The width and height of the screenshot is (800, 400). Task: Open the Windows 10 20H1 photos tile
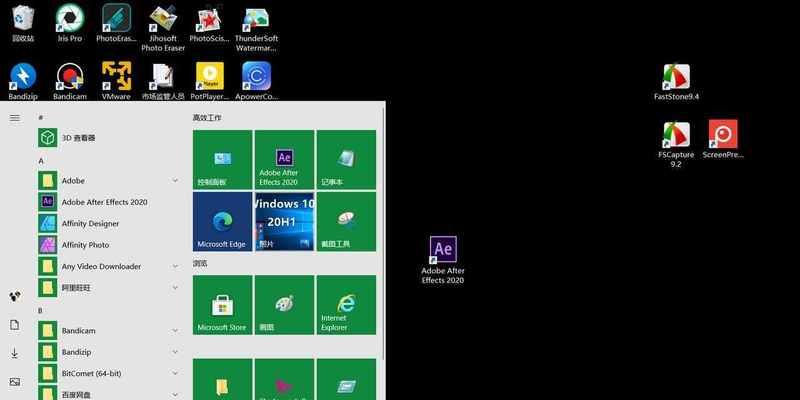(284, 221)
